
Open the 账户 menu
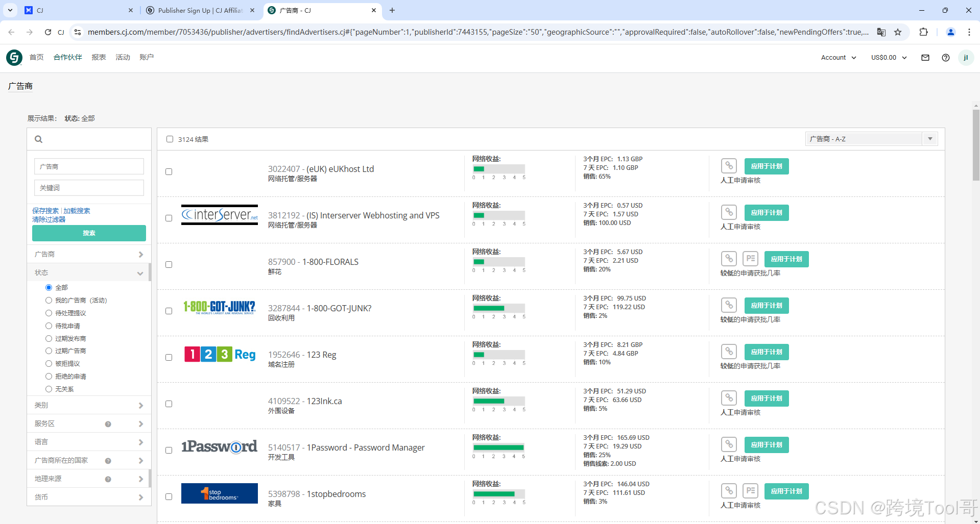(147, 57)
